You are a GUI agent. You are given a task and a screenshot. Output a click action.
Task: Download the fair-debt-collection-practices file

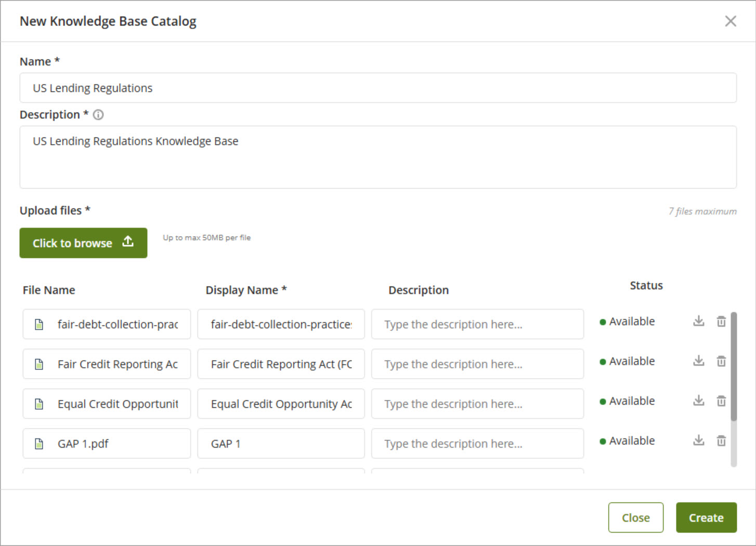(698, 321)
